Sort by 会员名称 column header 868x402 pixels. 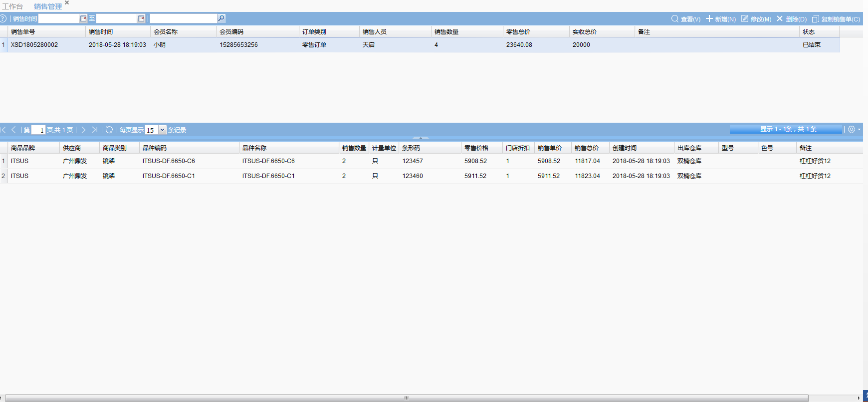(x=184, y=31)
